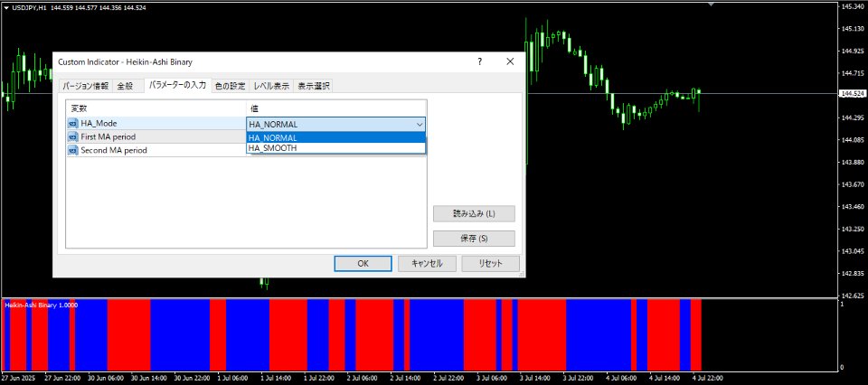The height and width of the screenshot is (385, 868).
Task: Click the Second MA period row icon
Action: [x=72, y=150]
